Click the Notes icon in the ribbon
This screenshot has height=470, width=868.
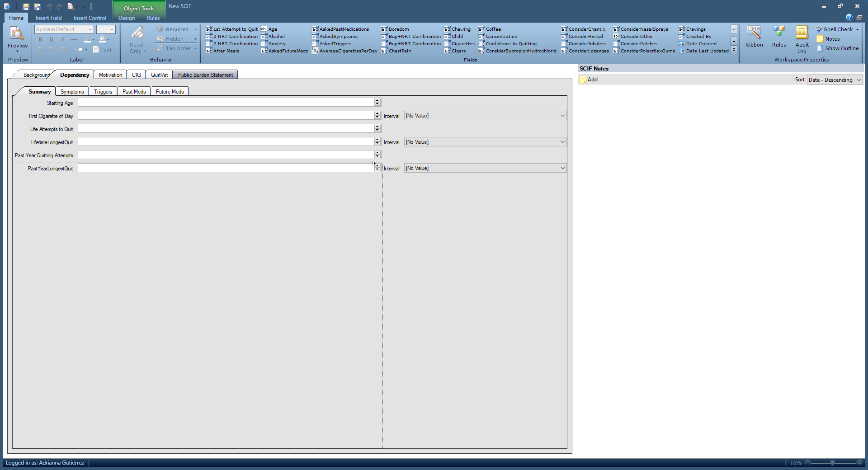click(x=828, y=39)
